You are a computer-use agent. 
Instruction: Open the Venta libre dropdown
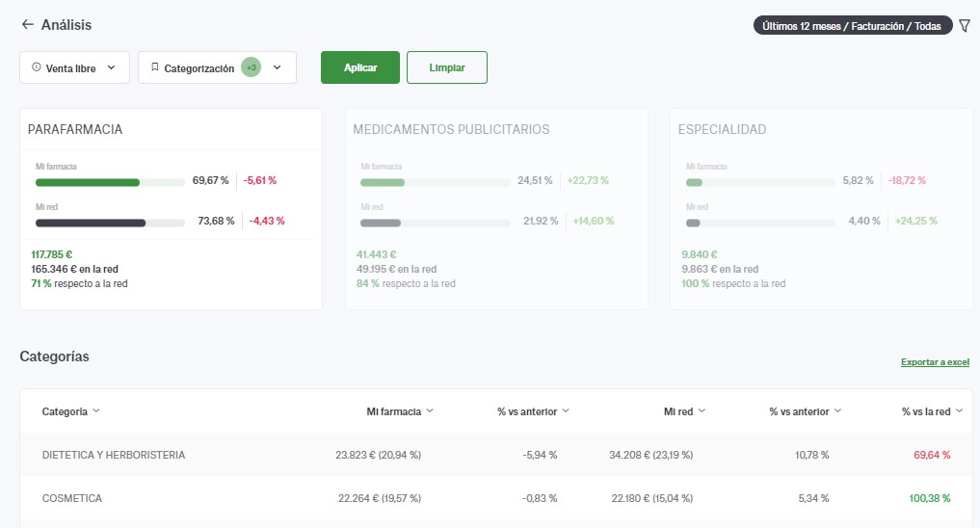74,67
